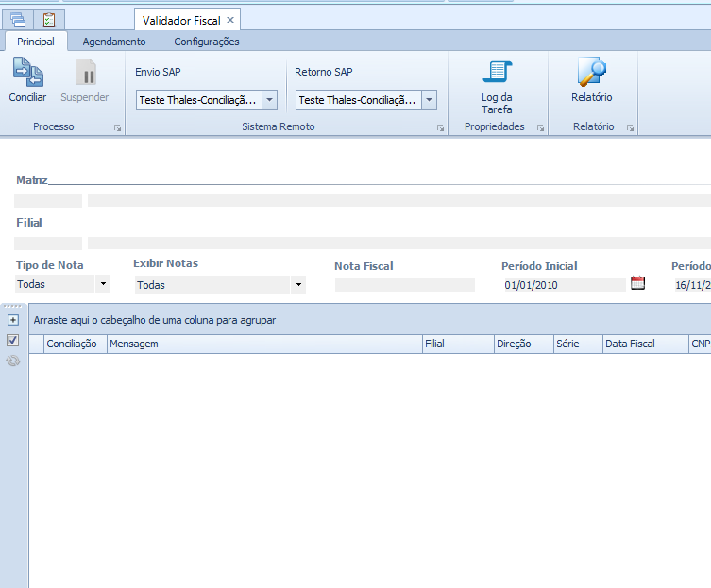The image size is (711, 588).
Task: Expand all rows with the plus button
Action: point(13,320)
